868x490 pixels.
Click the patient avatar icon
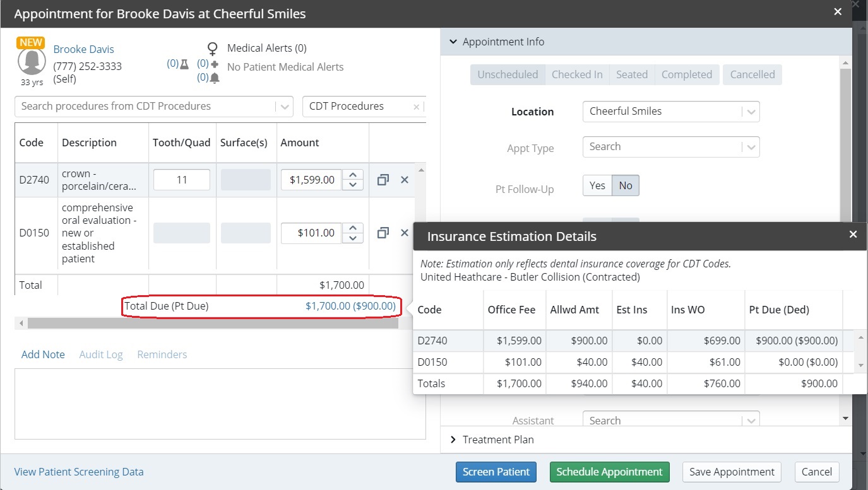[x=31, y=61]
